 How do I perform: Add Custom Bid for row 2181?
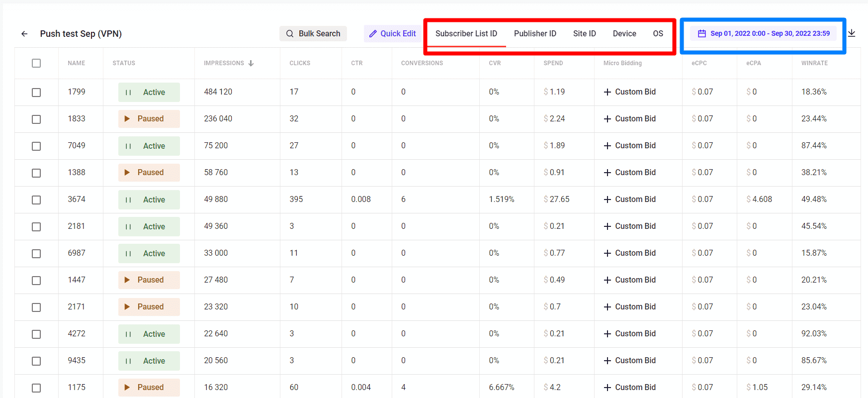pyautogui.click(x=630, y=226)
